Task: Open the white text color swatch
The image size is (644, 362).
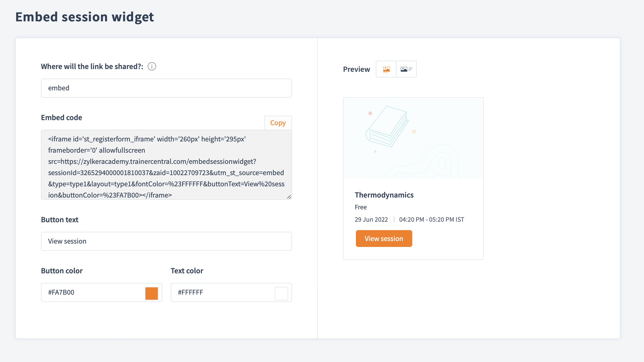Action: (x=281, y=293)
